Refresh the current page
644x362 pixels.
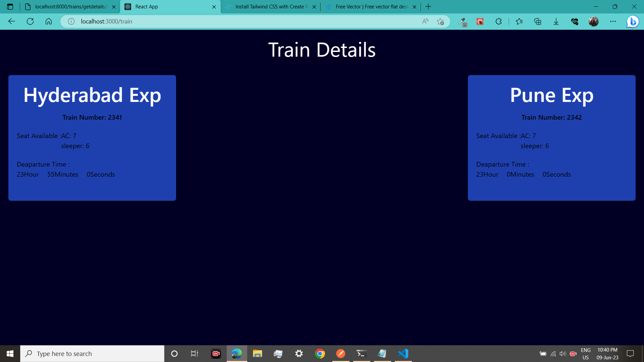pyautogui.click(x=30, y=21)
